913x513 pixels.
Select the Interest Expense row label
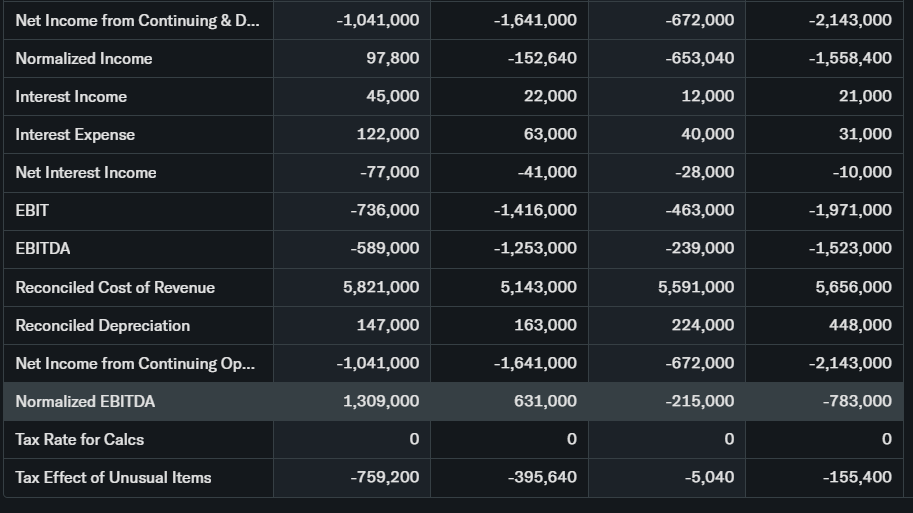75,134
